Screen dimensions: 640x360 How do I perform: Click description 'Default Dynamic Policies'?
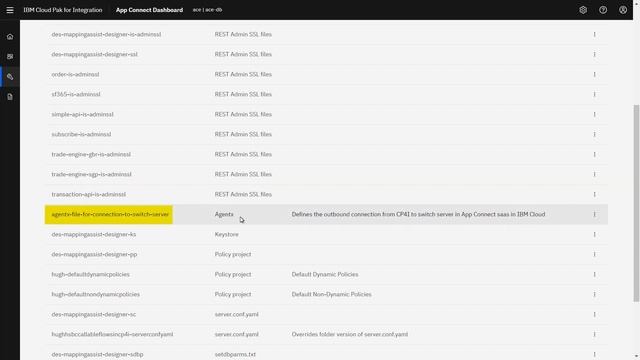[325, 274]
